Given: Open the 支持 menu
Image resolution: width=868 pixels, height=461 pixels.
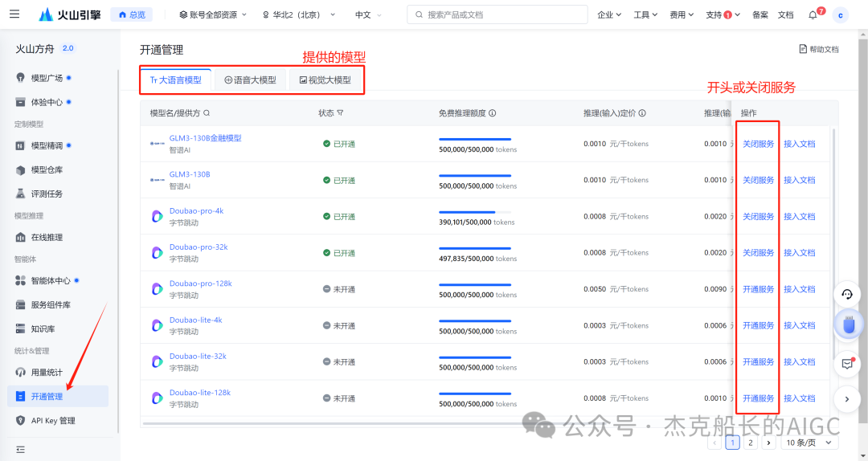Looking at the screenshot, I should (x=723, y=15).
